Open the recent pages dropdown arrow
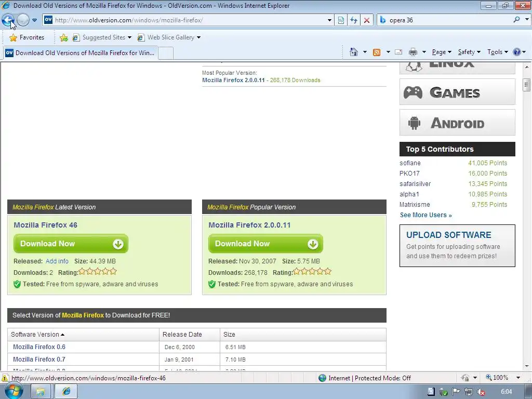532x399 pixels. coord(34,20)
